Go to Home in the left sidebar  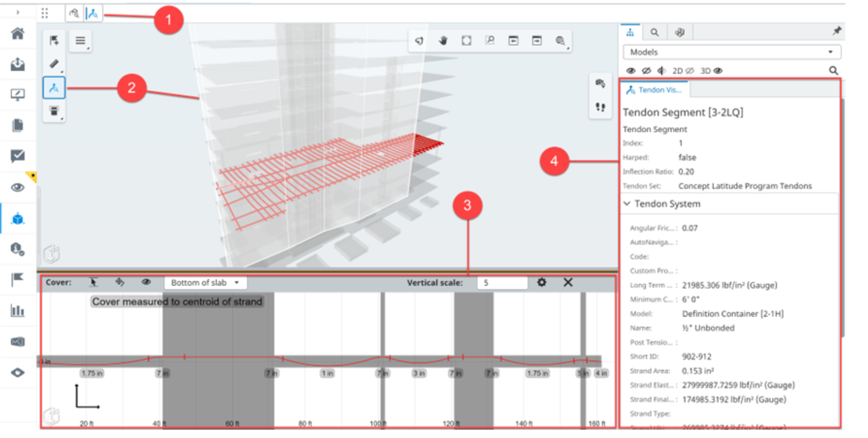pos(18,34)
